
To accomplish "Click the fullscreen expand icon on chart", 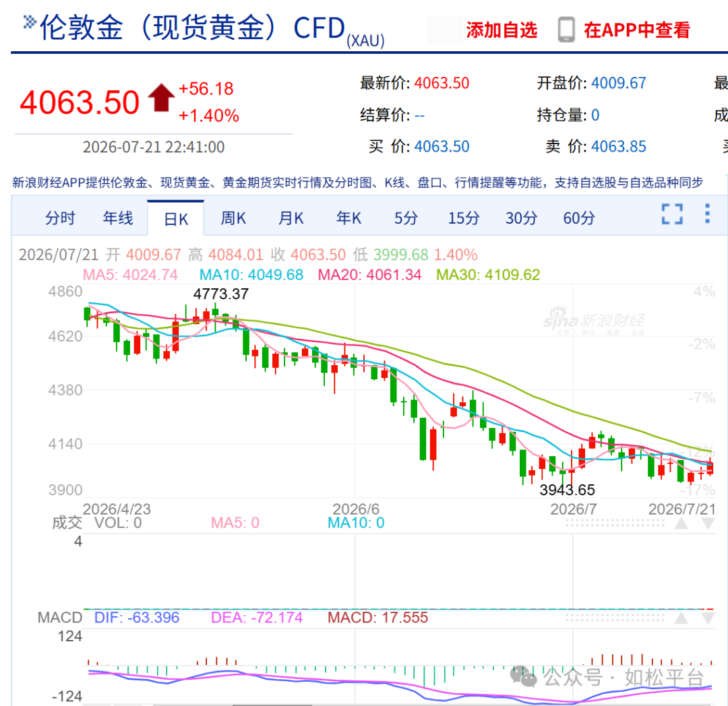I will pyautogui.click(x=672, y=214).
